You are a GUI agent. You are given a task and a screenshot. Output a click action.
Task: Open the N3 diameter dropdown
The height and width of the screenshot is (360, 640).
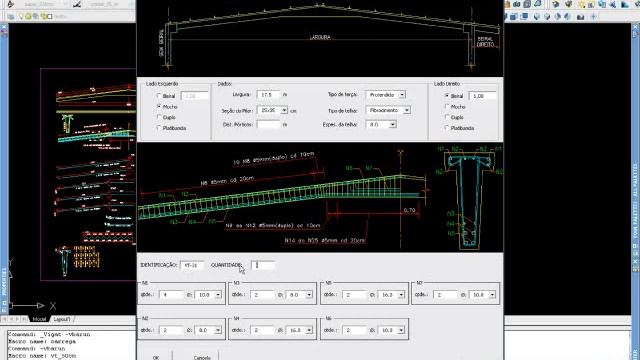[309, 294]
